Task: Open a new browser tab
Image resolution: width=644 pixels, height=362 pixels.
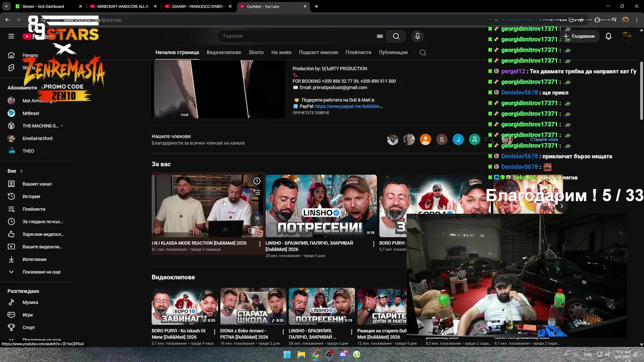Action: coord(316,7)
